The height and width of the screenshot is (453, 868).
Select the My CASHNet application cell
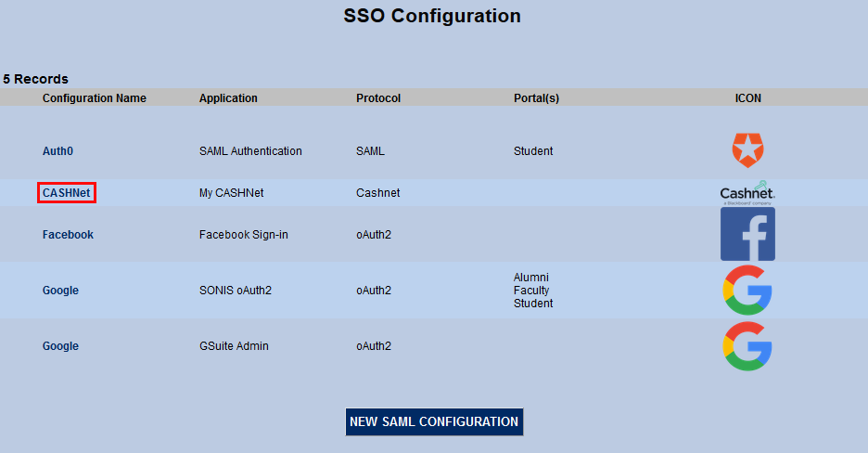click(231, 193)
